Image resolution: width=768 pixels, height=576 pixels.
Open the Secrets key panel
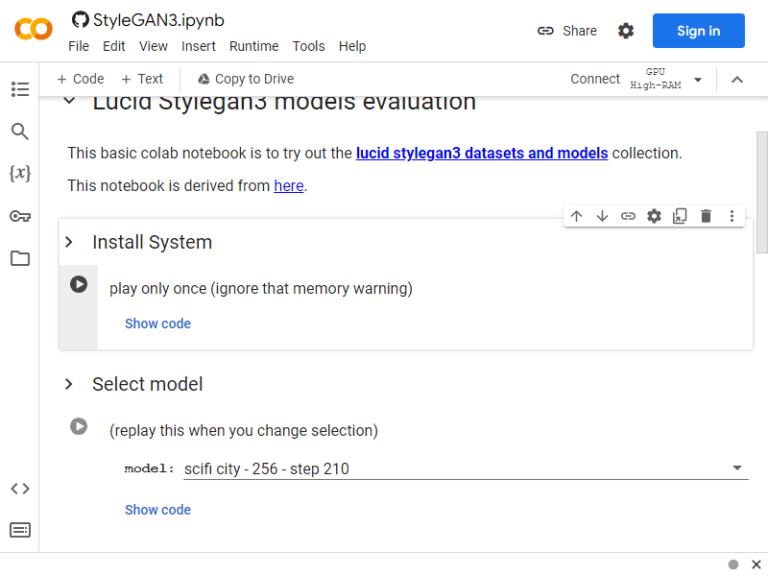(20, 216)
